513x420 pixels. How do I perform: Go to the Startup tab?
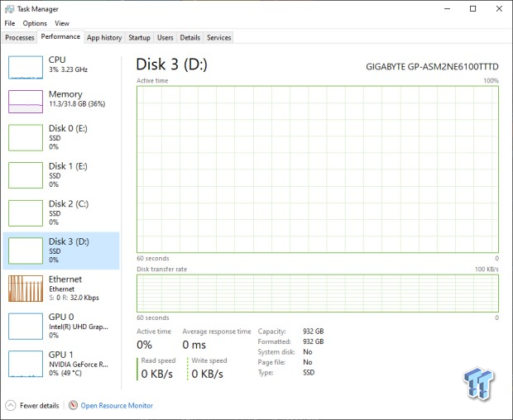coord(139,37)
